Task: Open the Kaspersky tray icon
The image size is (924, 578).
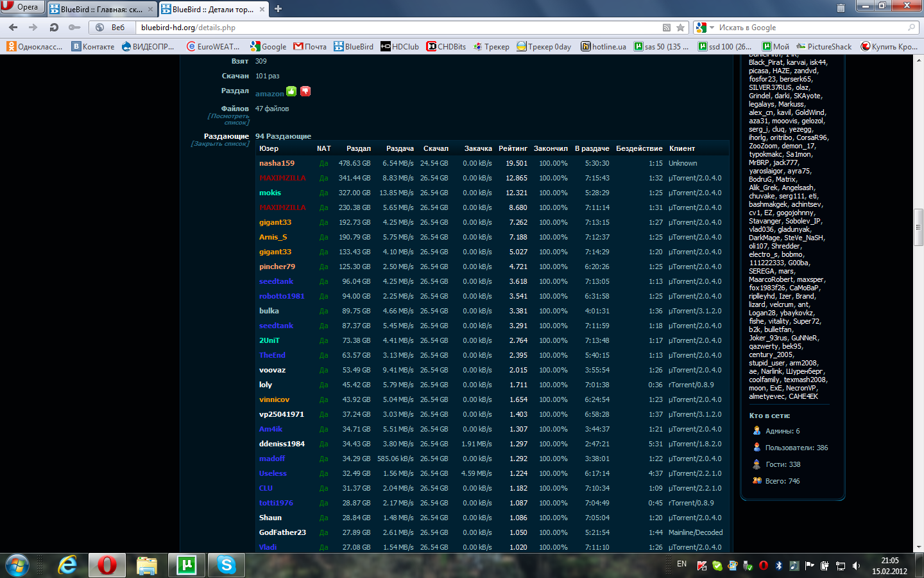Action: [702, 566]
